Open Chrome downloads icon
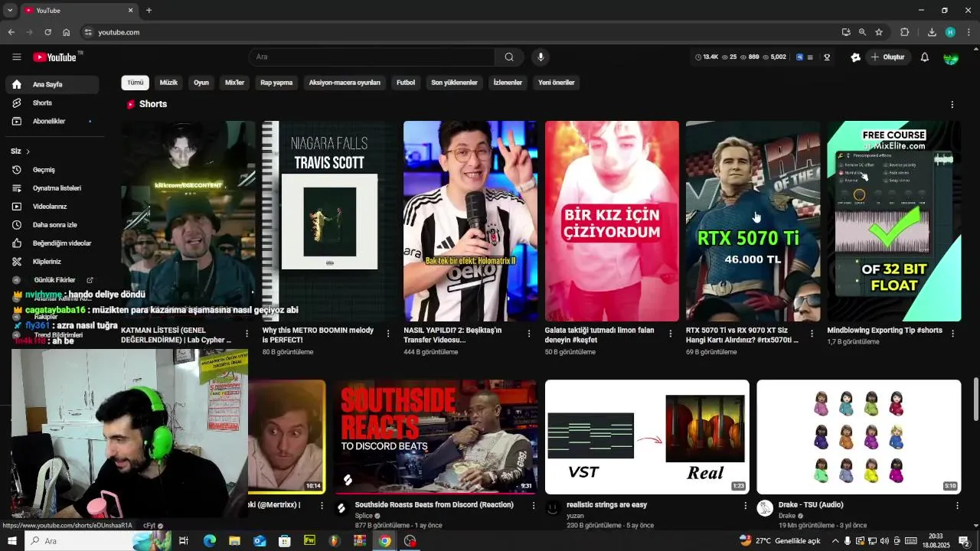The width and height of the screenshot is (980, 551). point(932,32)
